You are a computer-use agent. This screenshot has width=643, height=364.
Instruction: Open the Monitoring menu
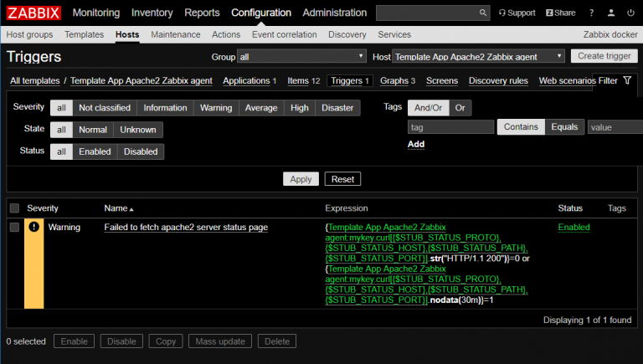tap(96, 13)
